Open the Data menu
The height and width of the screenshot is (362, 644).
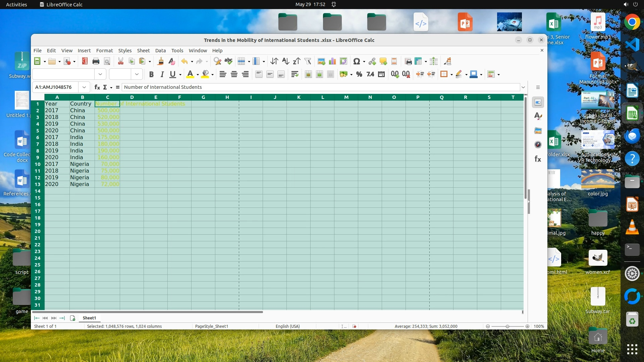(160, 51)
